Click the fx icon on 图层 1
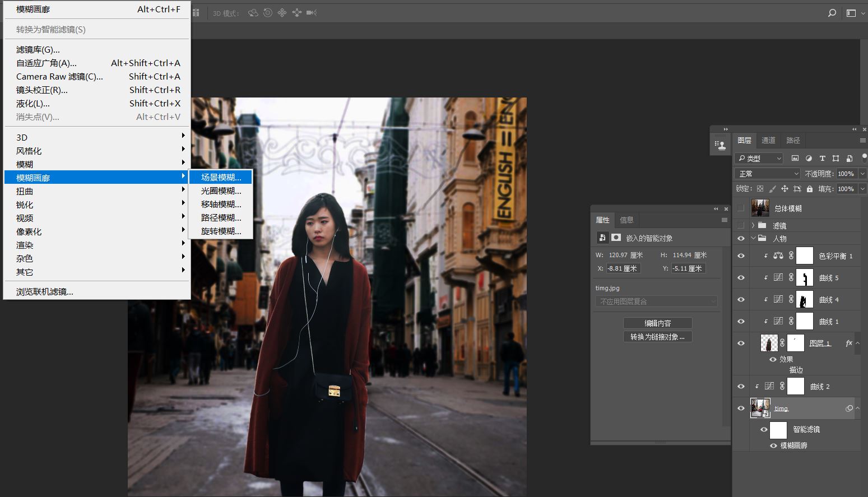Viewport: 868px width, 497px height. 849,343
